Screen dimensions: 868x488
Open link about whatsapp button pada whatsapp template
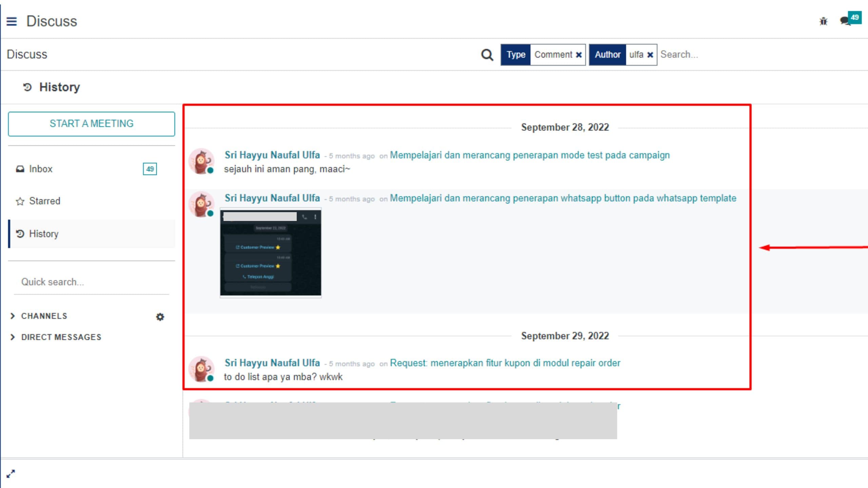[563, 198]
